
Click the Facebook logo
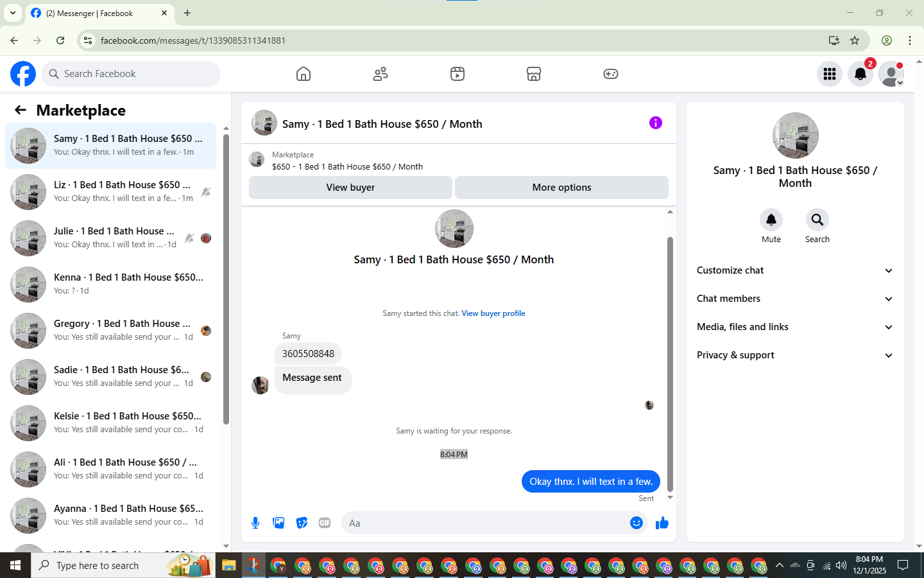tap(23, 74)
